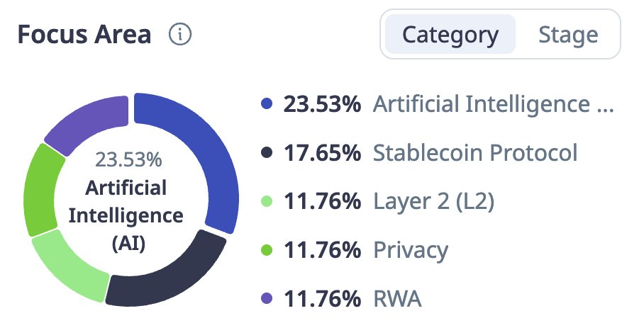Click the light green Layer 2 legend dot

pos(267,201)
